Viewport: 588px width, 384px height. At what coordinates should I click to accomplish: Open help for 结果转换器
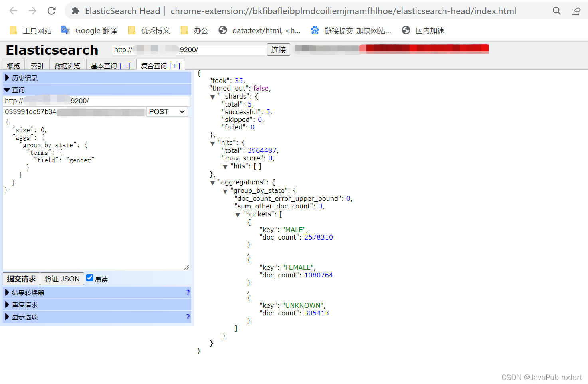pyautogui.click(x=188, y=292)
